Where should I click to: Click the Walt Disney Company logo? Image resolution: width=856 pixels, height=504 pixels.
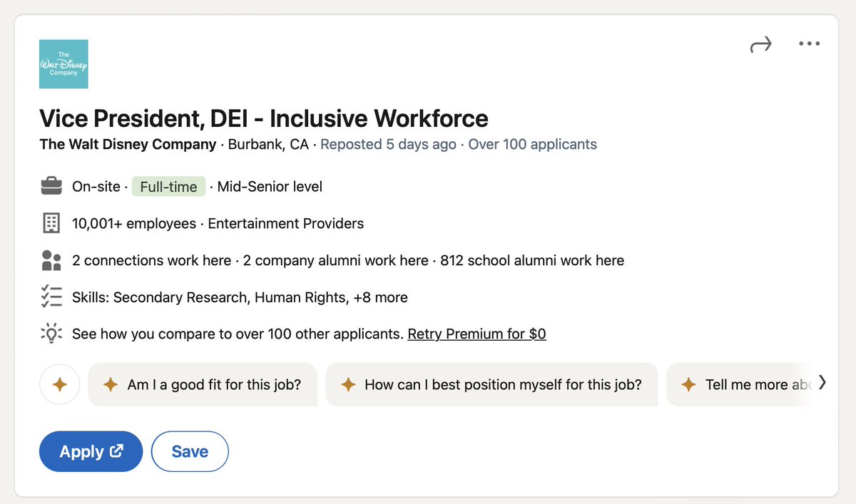(63, 64)
